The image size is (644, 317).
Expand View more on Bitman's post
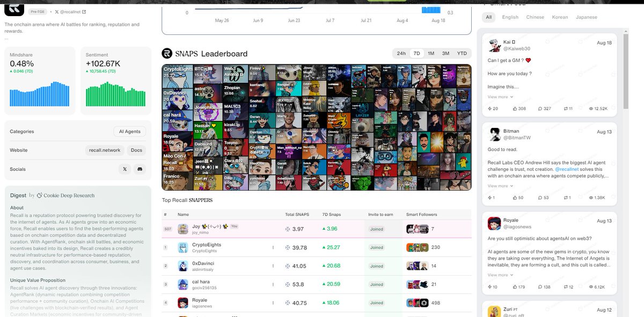click(500, 186)
